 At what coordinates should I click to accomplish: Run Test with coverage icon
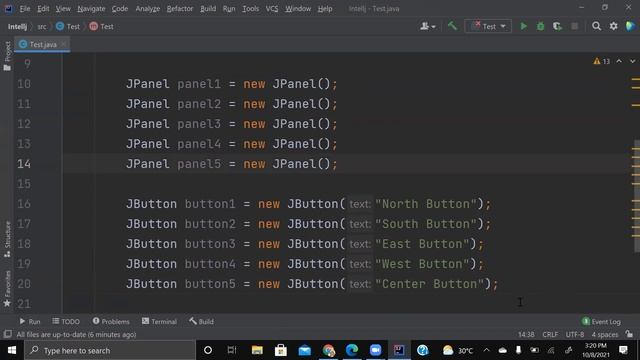coord(557,26)
